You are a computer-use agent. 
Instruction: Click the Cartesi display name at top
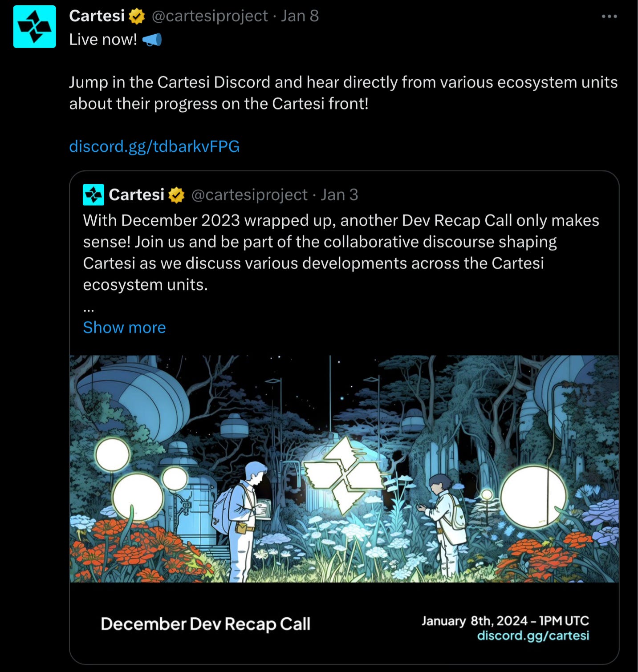(x=97, y=16)
